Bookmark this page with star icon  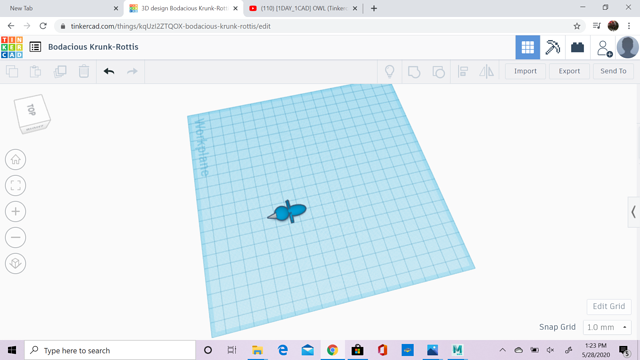[577, 26]
